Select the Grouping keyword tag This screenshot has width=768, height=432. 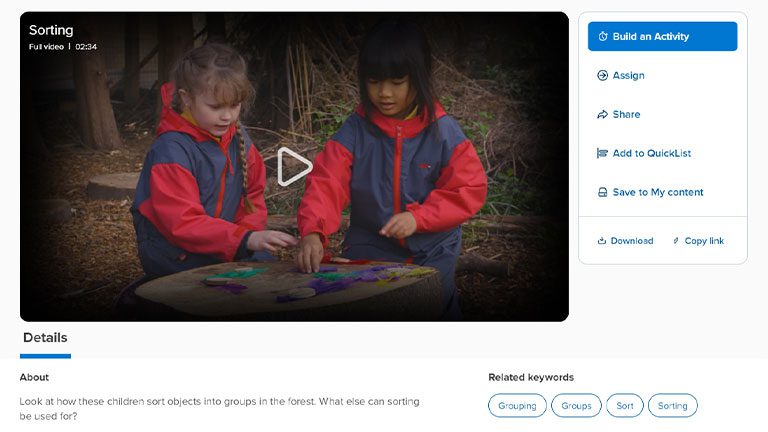[x=517, y=406]
